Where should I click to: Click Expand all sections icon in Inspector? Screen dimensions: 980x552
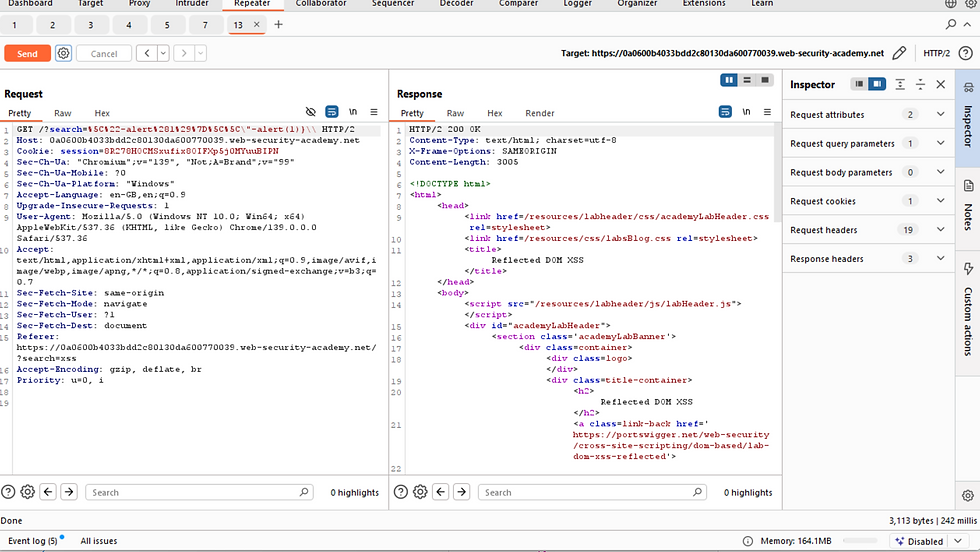pyautogui.click(x=900, y=85)
